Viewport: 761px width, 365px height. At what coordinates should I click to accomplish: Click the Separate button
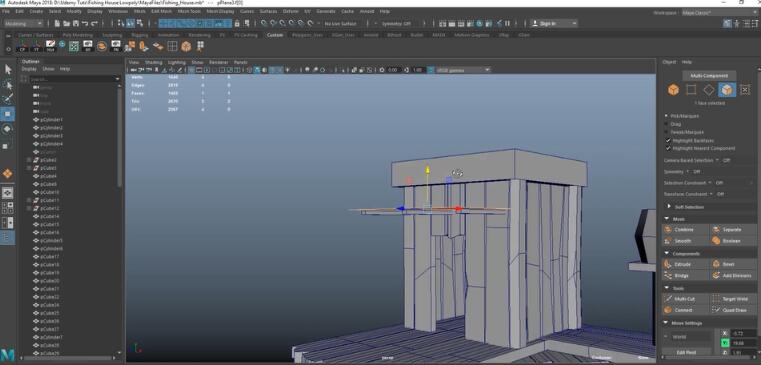[733, 230]
